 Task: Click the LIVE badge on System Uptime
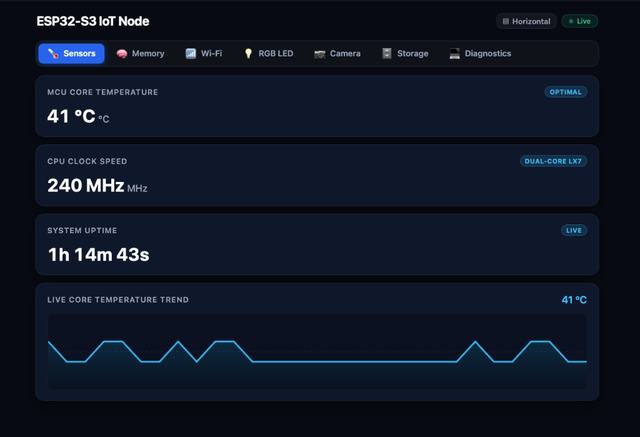click(574, 231)
